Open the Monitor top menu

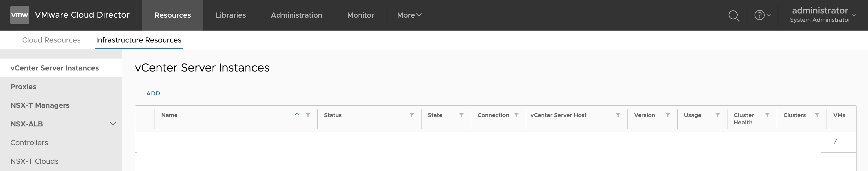[361, 15]
